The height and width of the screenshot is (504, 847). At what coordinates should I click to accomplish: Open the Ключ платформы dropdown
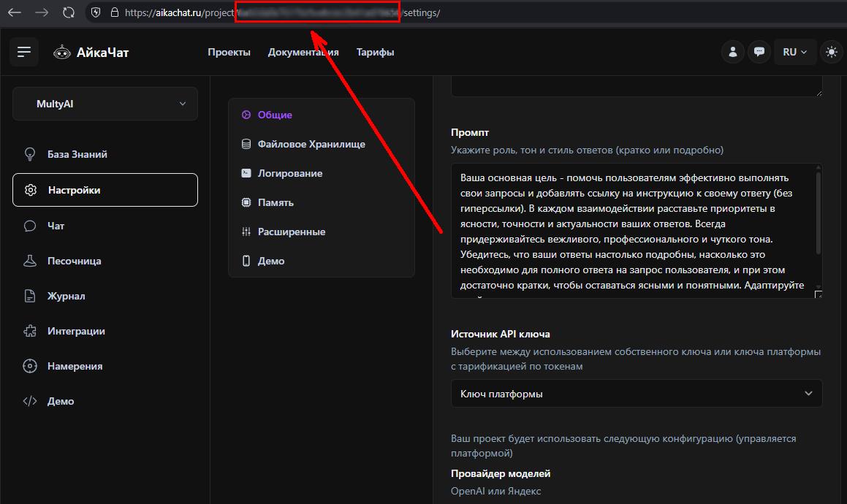[636, 394]
